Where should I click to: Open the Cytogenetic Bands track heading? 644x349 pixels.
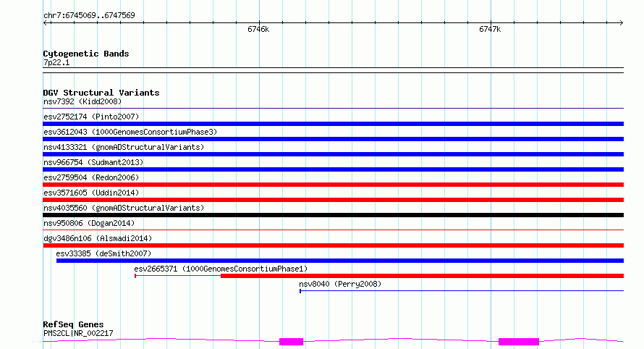coord(86,54)
